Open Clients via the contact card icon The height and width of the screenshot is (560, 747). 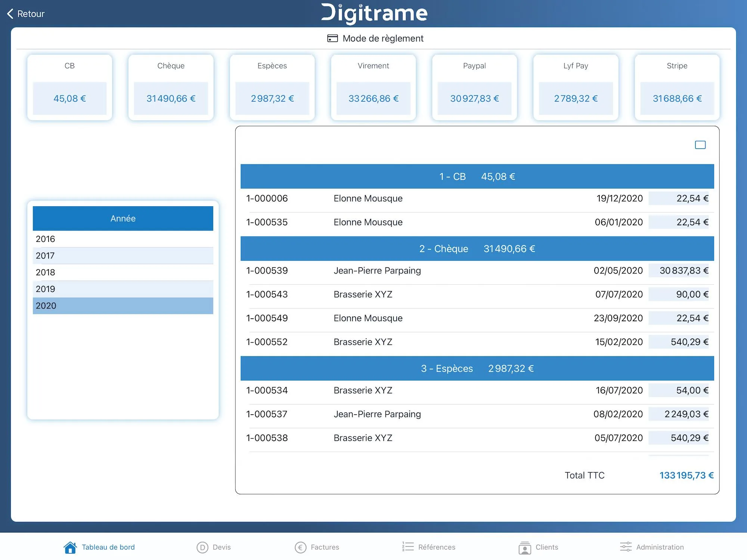525,548
